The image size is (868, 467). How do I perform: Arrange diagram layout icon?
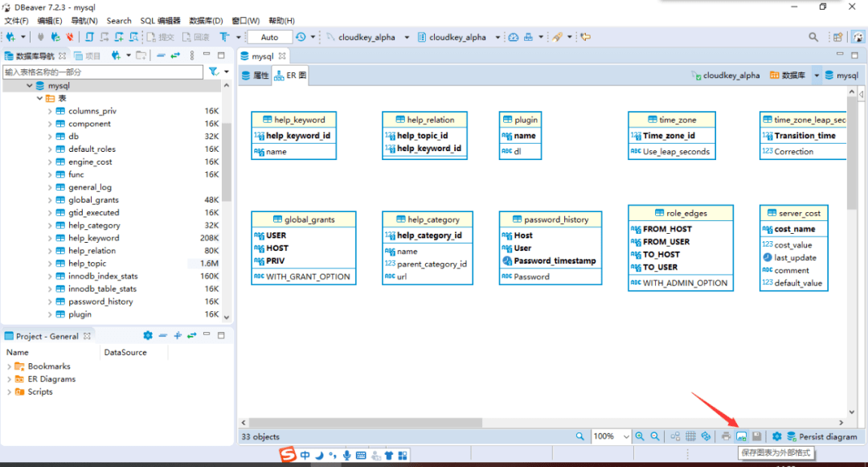(x=675, y=436)
